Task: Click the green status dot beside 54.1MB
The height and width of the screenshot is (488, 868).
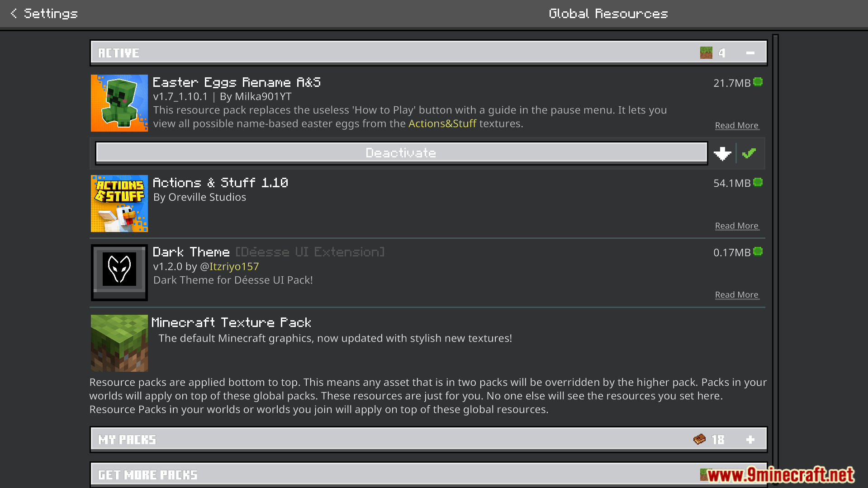Action: click(x=758, y=182)
